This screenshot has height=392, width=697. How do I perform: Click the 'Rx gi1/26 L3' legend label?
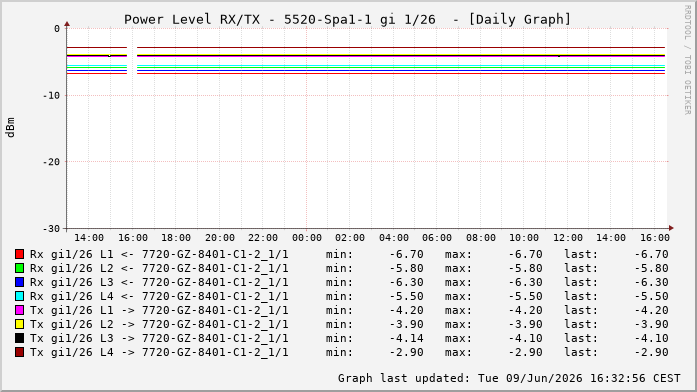pyautogui.click(x=72, y=282)
